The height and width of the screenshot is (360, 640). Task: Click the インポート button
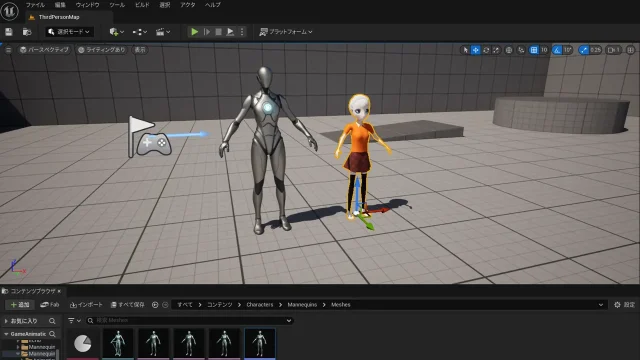click(86, 304)
